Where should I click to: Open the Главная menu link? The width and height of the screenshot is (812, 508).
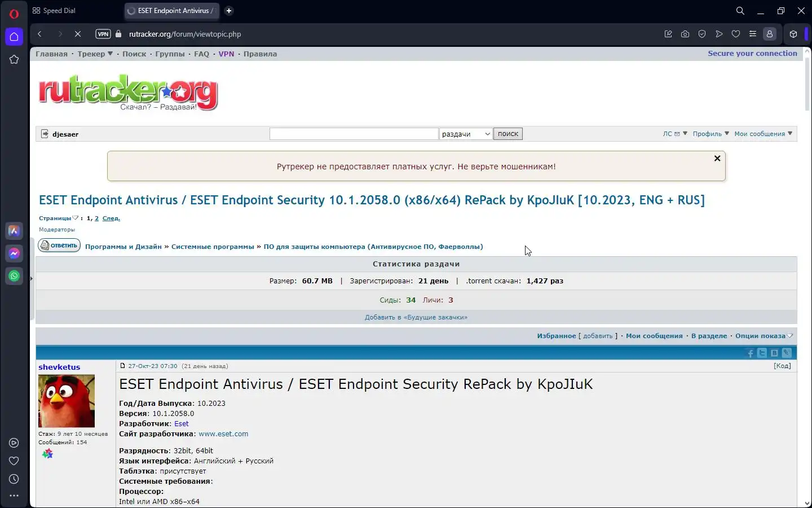51,54
